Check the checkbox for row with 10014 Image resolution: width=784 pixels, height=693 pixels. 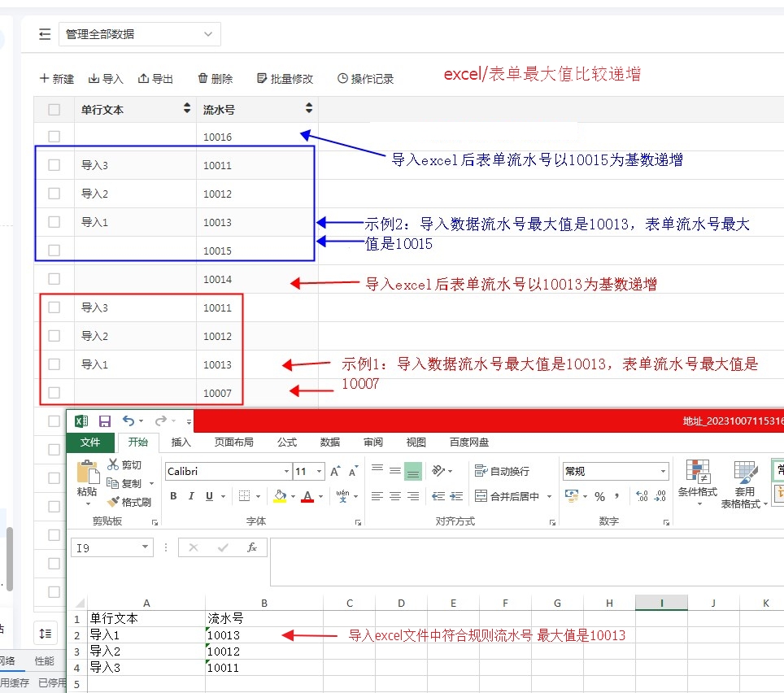[x=54, y=279]
